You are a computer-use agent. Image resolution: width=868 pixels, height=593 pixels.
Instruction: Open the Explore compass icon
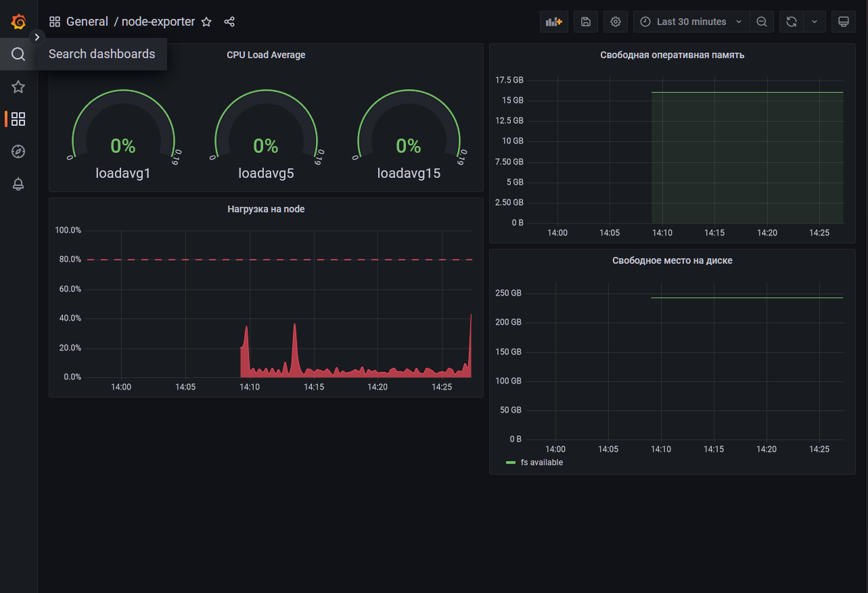(x=18, y=151)
